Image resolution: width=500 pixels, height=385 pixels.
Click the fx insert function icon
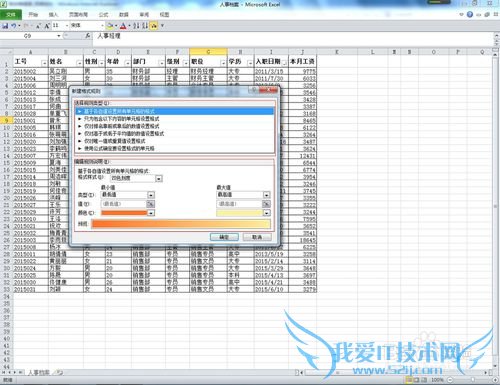88,36
